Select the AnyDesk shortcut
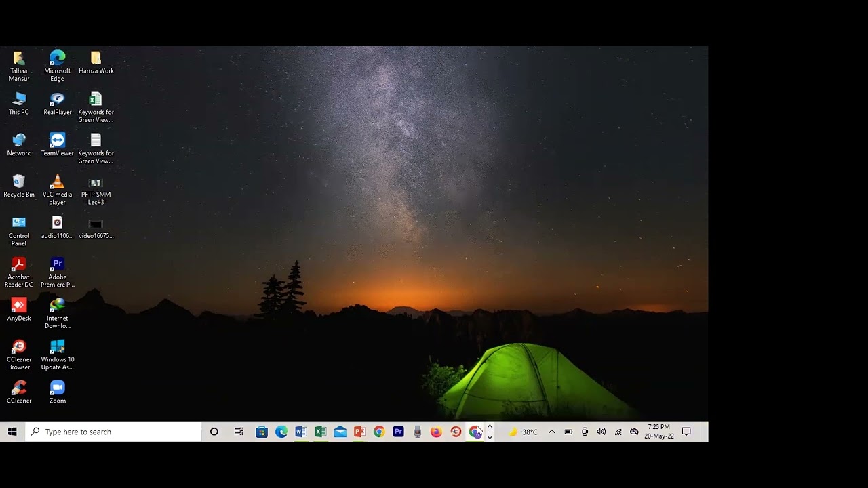This screenshot has height=488, width=868. pos(19,306)
